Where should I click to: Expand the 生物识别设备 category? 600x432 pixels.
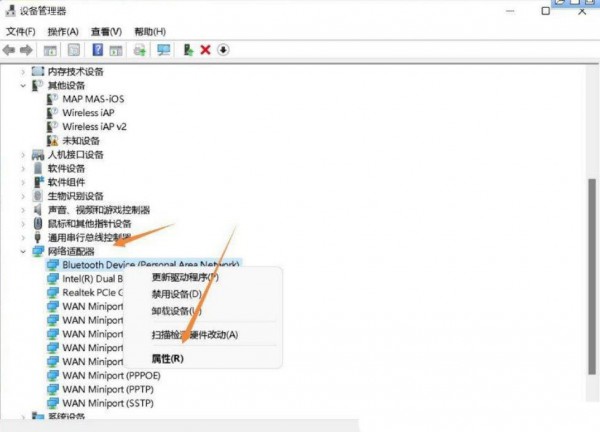(x=23, y=196)
